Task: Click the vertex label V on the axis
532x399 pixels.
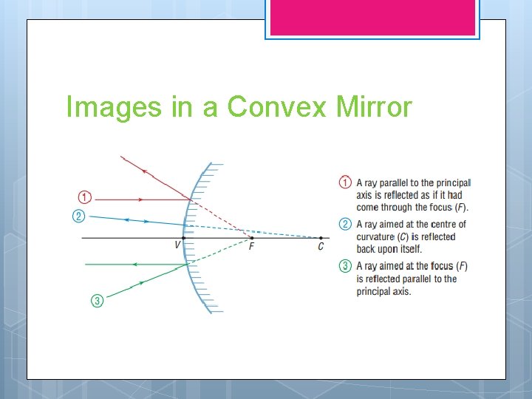Action: coord(177,245)
